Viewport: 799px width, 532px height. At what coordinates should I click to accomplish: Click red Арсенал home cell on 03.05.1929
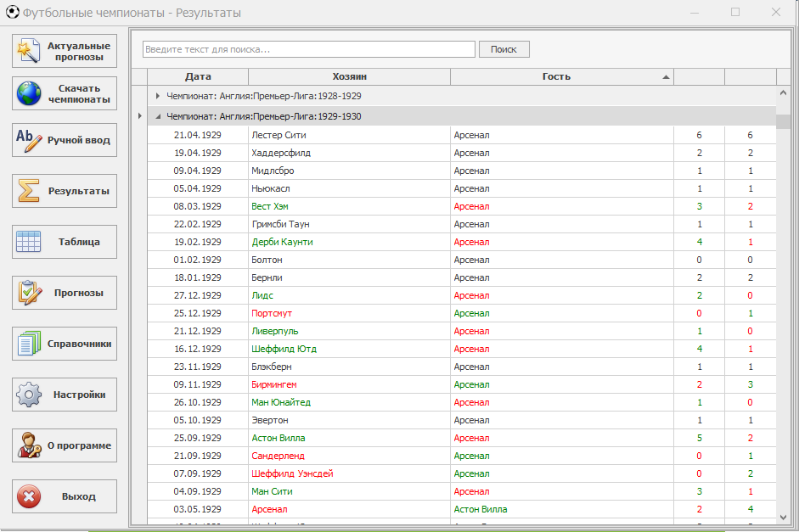(x=350, y=509)
